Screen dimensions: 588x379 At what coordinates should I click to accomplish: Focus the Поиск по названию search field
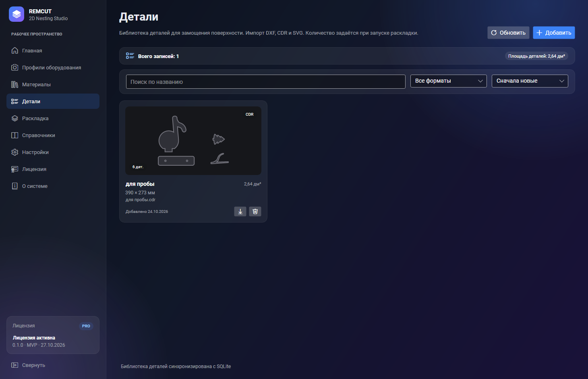pyautogui.click(x=266, y=81)
